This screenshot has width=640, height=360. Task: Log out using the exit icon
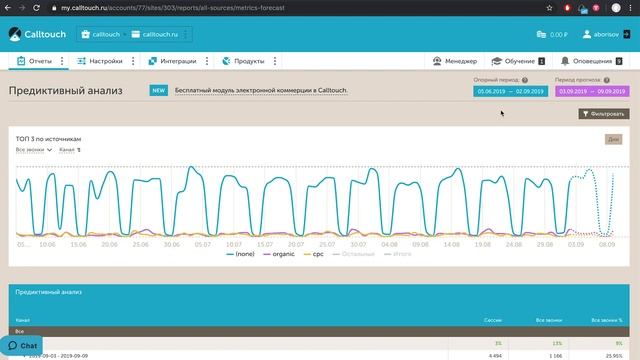click(x=627, y=34)
